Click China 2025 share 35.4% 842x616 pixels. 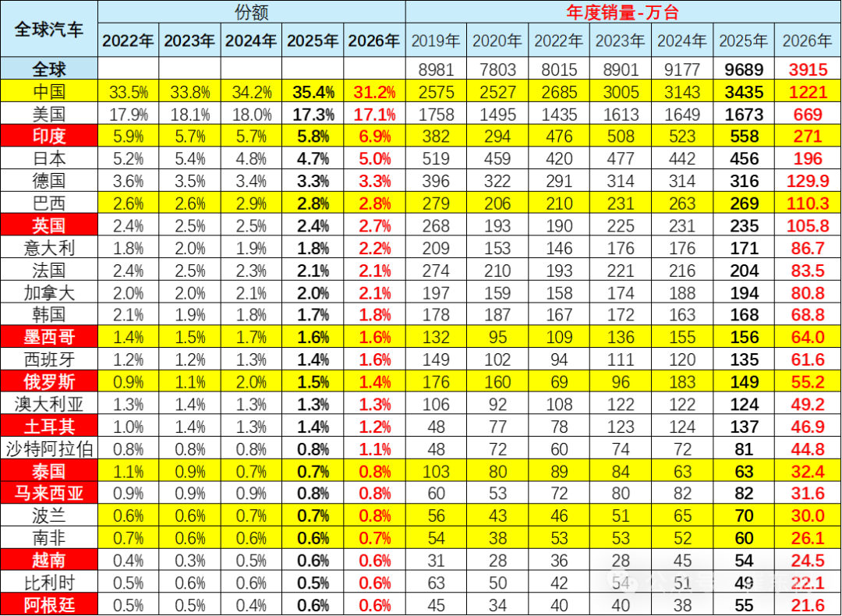click(313, 92)
